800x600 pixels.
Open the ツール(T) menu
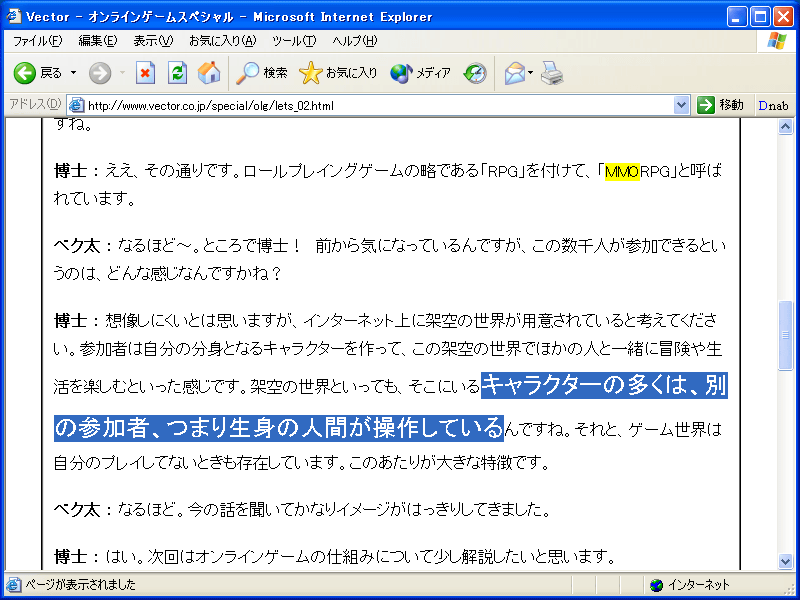tap(294, 41)
